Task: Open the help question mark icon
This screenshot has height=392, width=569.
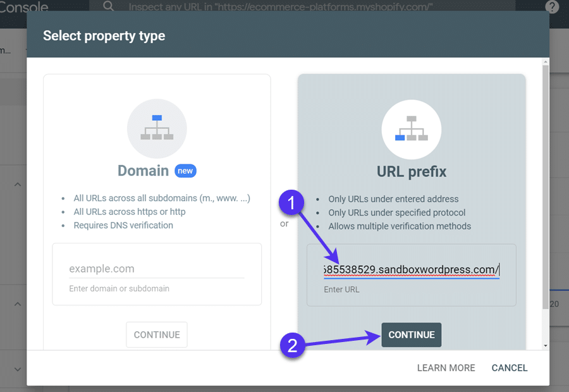Action: pos(551,6)
